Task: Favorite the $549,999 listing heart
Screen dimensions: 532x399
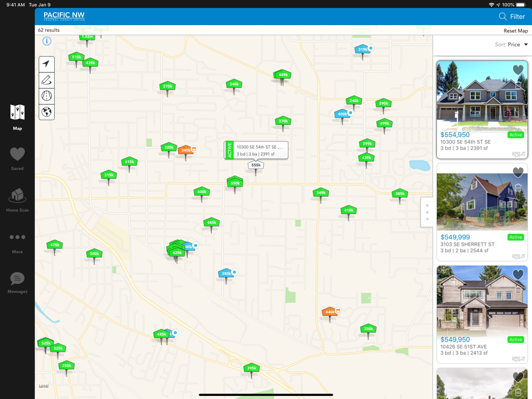Action: [518, 172]
